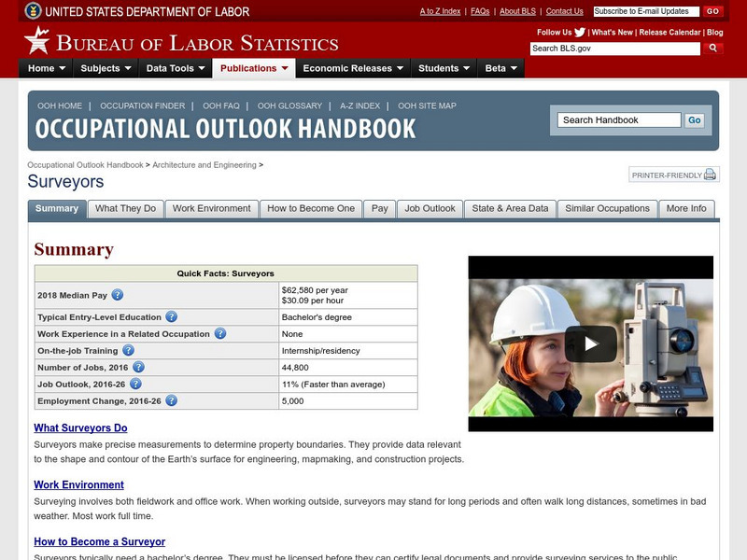Open the Number of Jobs, 2016 help icon
This screenshot has width=747, height=560.
(138, 366)
